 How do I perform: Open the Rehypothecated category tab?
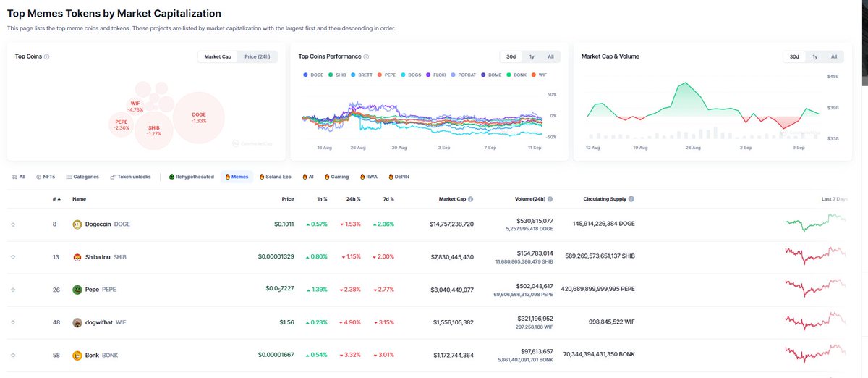point(192,177)
